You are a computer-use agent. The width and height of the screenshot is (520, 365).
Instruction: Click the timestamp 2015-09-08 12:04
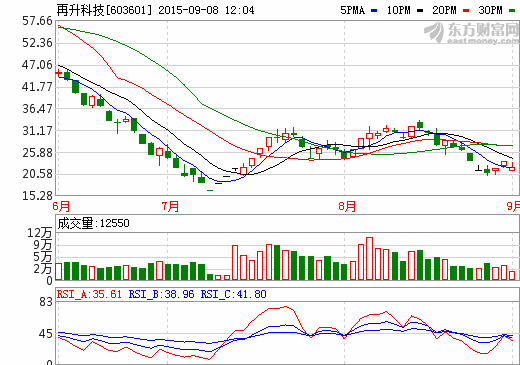(x=206, y=10)
